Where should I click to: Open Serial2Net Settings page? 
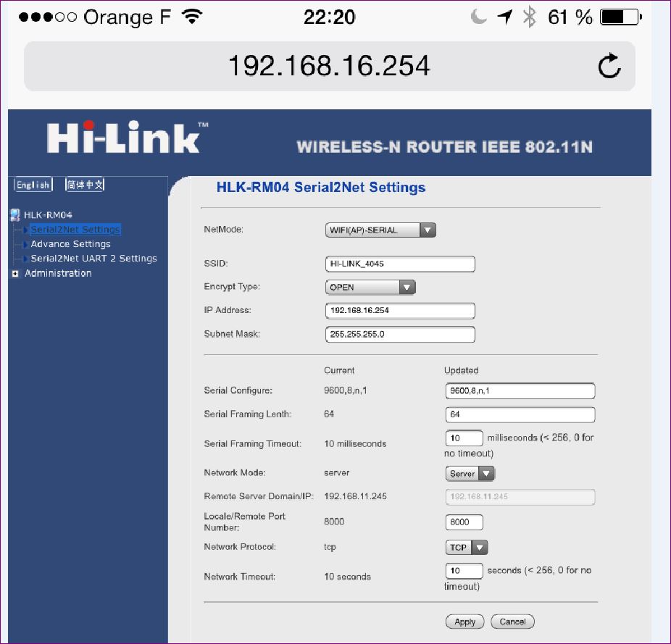(x=75, y=230)
